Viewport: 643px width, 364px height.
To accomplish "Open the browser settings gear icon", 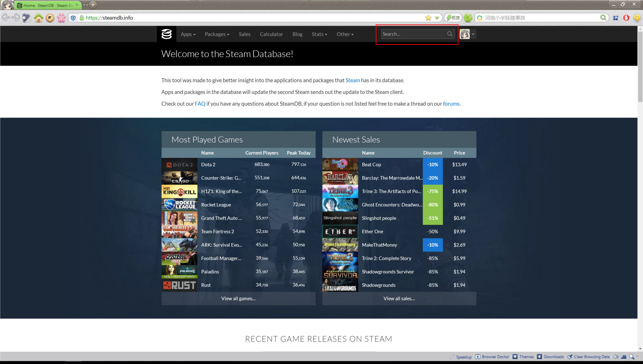I will 637,18.
